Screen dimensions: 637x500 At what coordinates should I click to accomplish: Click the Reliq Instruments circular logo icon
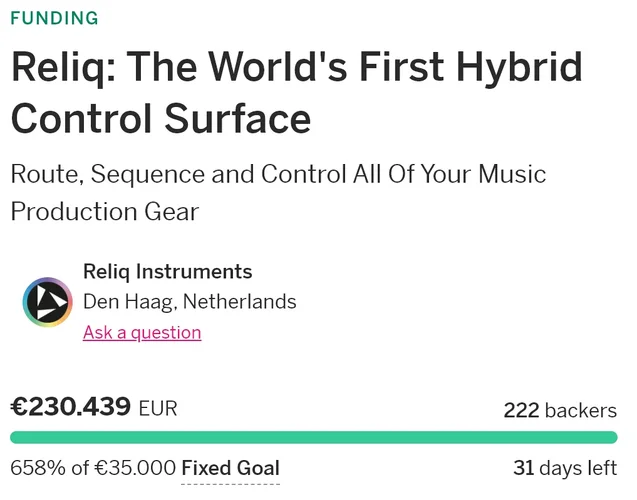point(48,302)
